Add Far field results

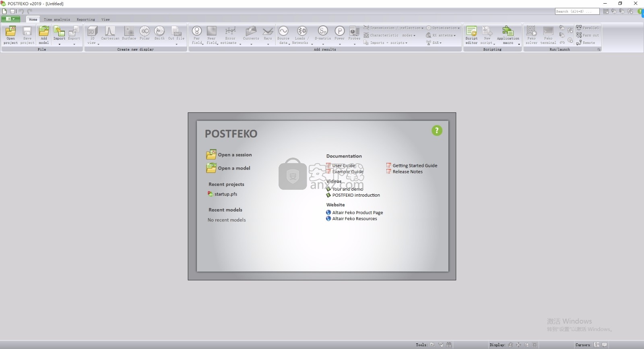click(197, 35)
